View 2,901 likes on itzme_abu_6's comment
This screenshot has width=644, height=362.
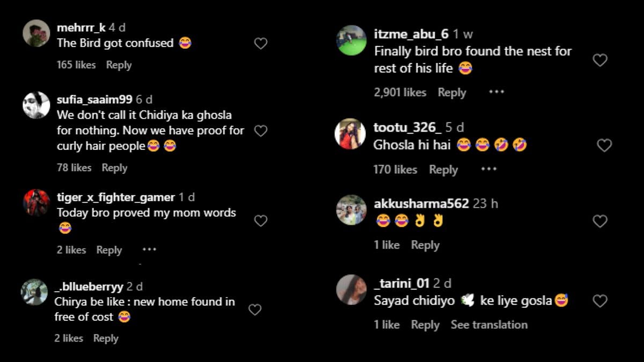(400, 92)
